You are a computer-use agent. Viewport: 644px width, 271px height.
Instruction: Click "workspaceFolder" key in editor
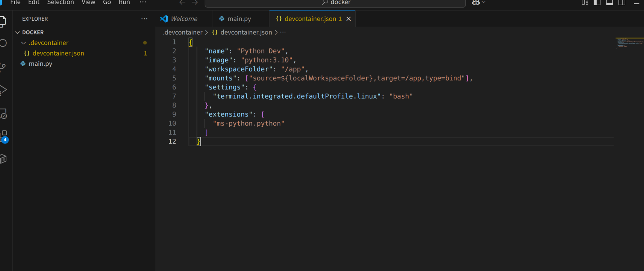(x=239, y=69)
